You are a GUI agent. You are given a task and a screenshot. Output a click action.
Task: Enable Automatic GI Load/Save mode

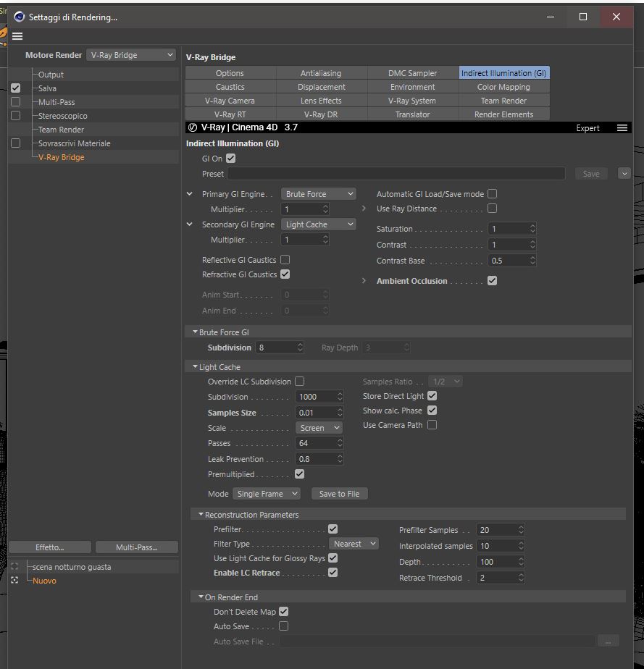(492, 194)
